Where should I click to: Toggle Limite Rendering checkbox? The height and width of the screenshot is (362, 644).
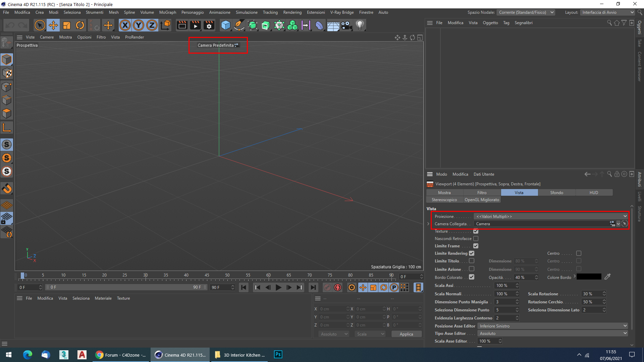click(472, 253)
